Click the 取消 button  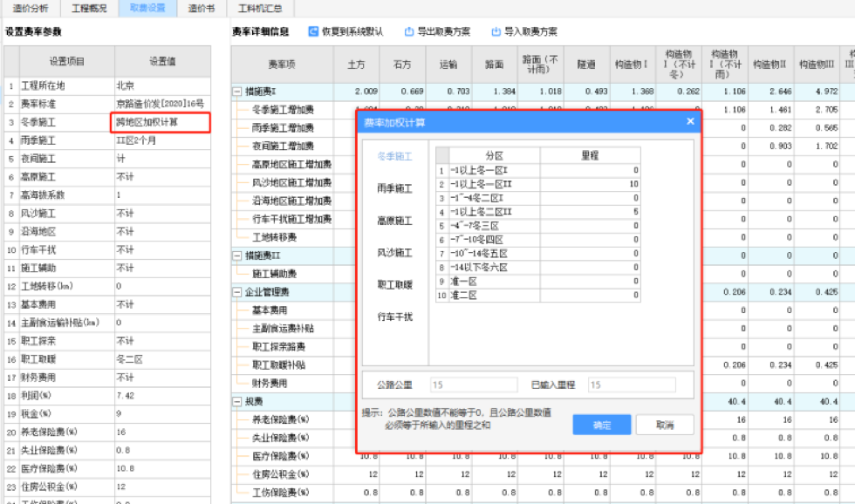(x=665, y=425)
